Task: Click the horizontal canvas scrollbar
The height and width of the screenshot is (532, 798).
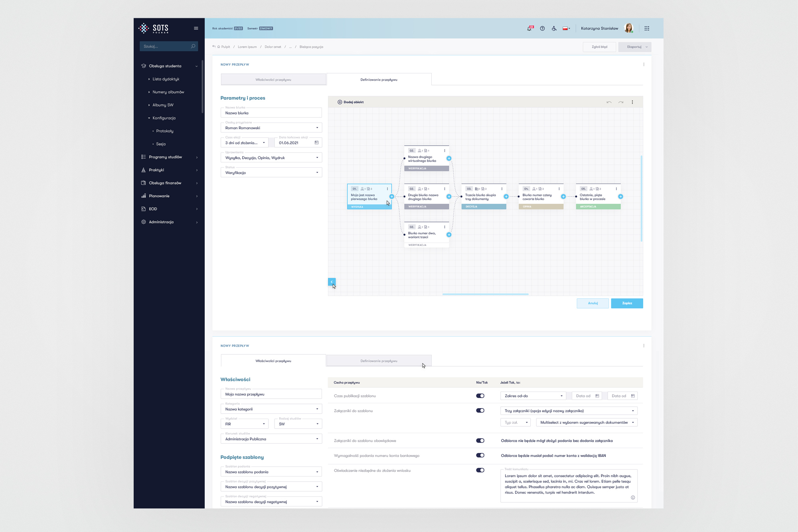Action: 485,294
